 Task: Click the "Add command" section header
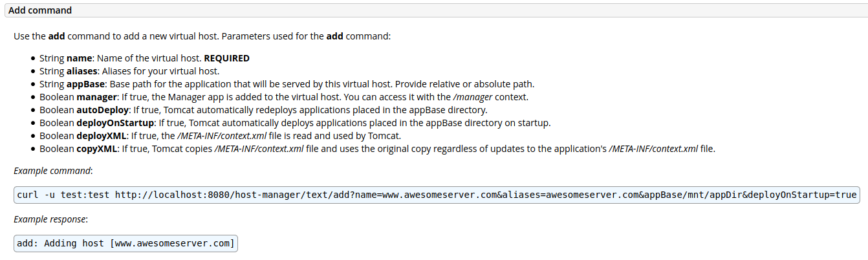pyautogui.click(x=40, y=10)
